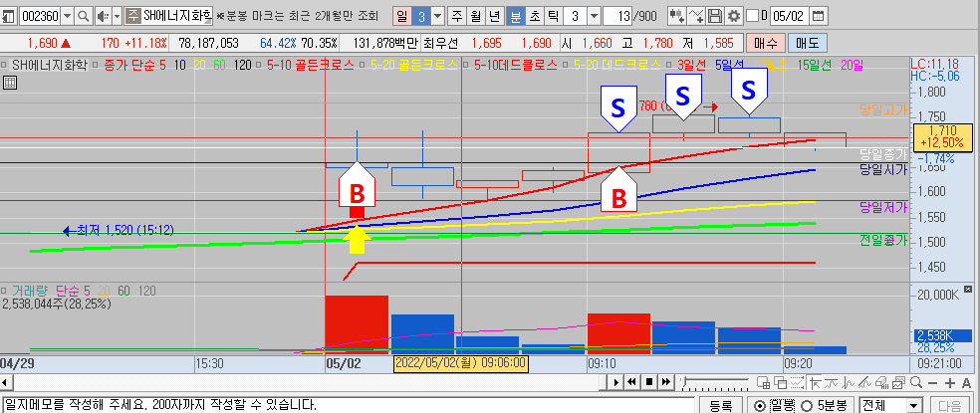
Task: Toggle the D checkbox near date field
Action: pyautogui.click(x=753, y=16)
